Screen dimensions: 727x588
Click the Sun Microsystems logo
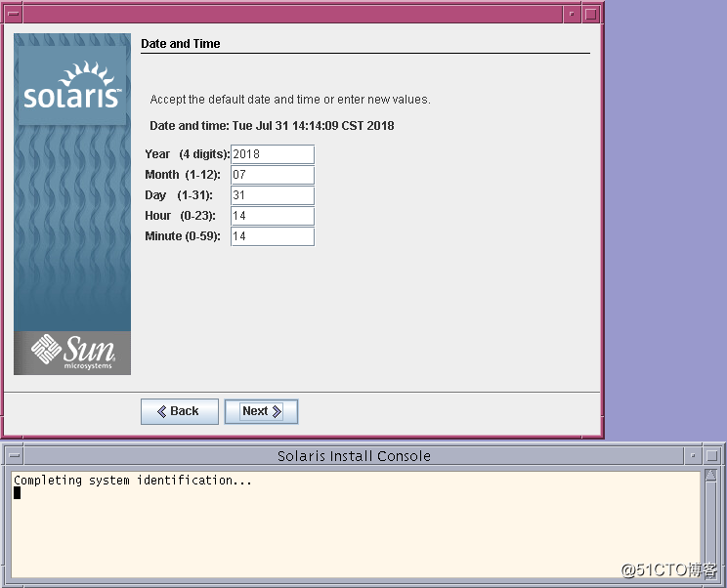[72, 353]
